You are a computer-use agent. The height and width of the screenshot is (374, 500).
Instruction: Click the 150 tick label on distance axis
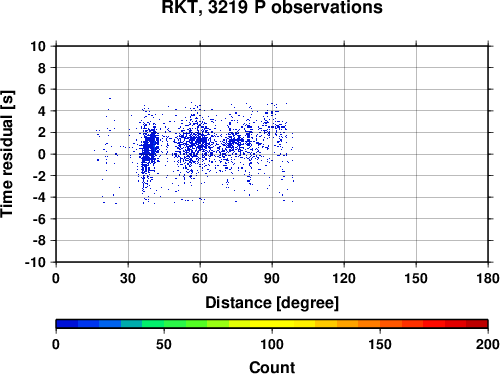click(x=416, y=278)
